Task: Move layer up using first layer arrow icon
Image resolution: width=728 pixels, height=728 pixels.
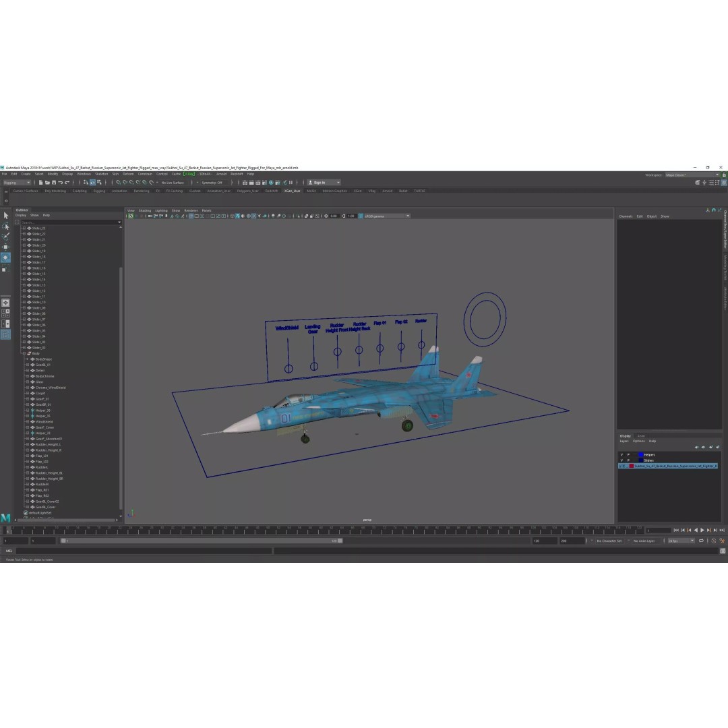Action: [696, 447]
